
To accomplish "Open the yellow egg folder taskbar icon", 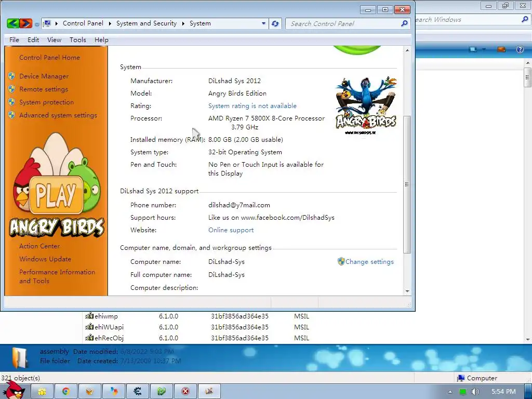I will click(42, 392).
